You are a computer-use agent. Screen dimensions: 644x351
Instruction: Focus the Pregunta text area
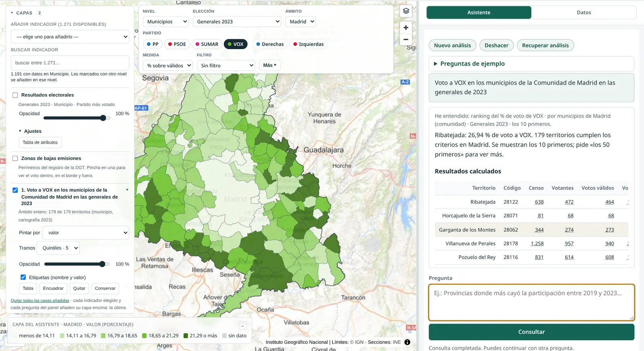531,303
